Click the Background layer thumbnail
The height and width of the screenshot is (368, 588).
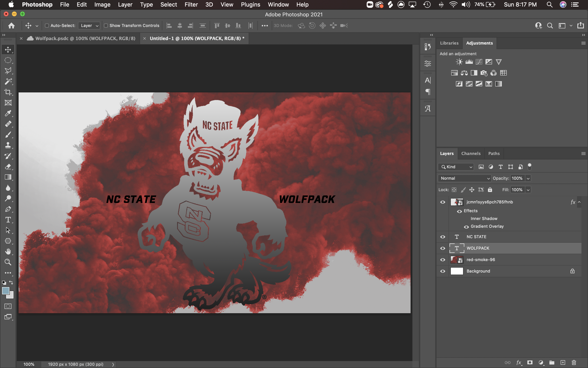pos(457,271)
